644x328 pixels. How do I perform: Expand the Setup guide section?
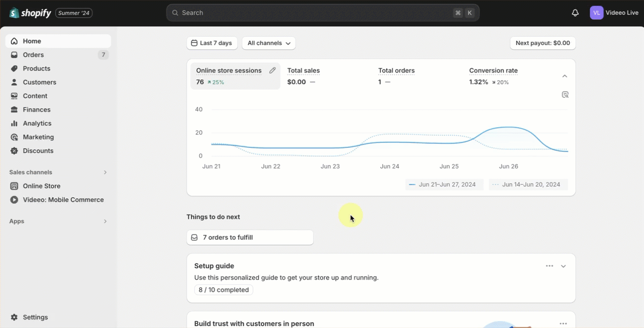[x=563, y=266]
